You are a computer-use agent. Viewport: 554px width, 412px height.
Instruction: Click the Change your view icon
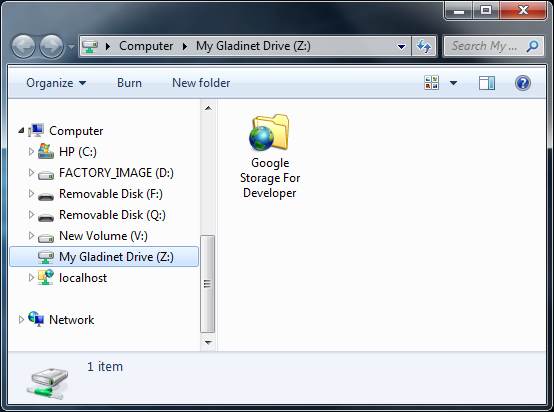click(x=431, y=83)
